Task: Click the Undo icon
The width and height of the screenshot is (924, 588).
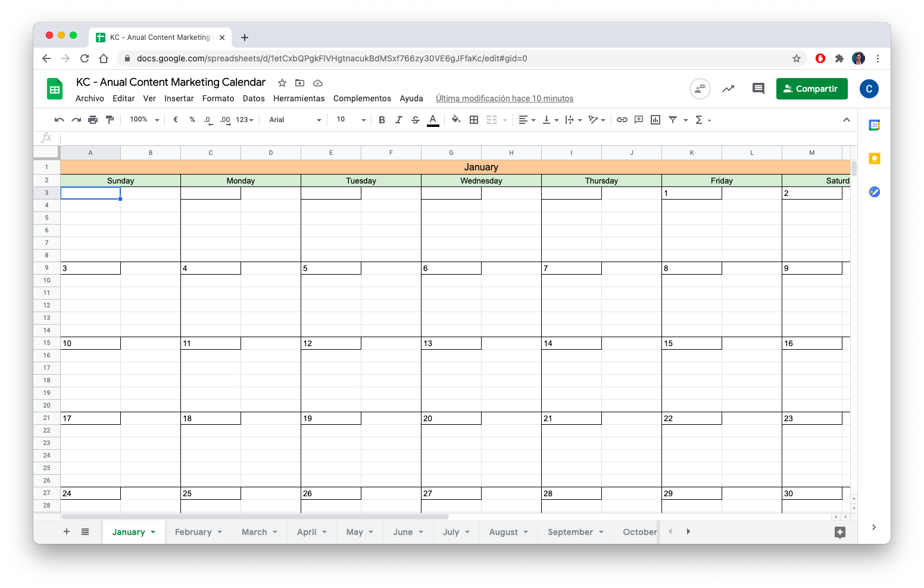Action: click(59, 120)
